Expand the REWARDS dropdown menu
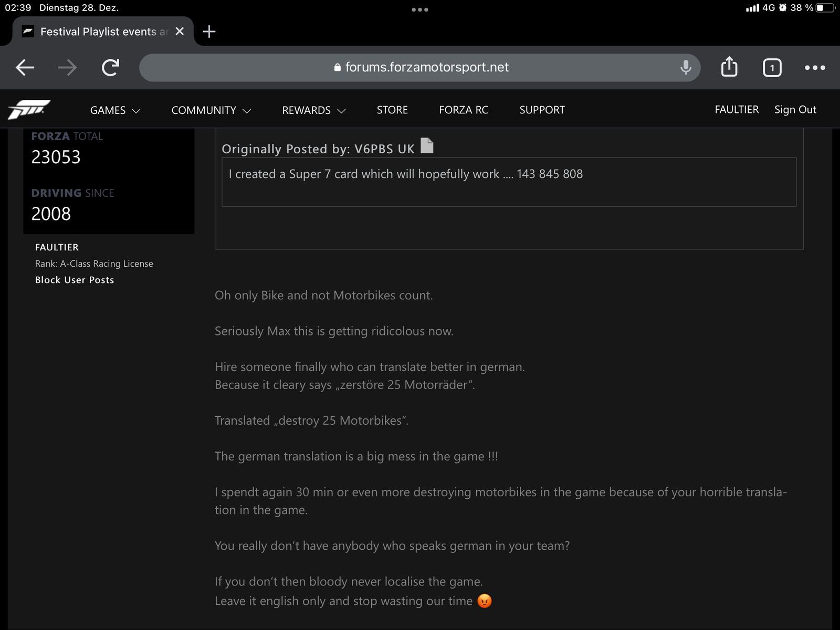 point(314,110)
